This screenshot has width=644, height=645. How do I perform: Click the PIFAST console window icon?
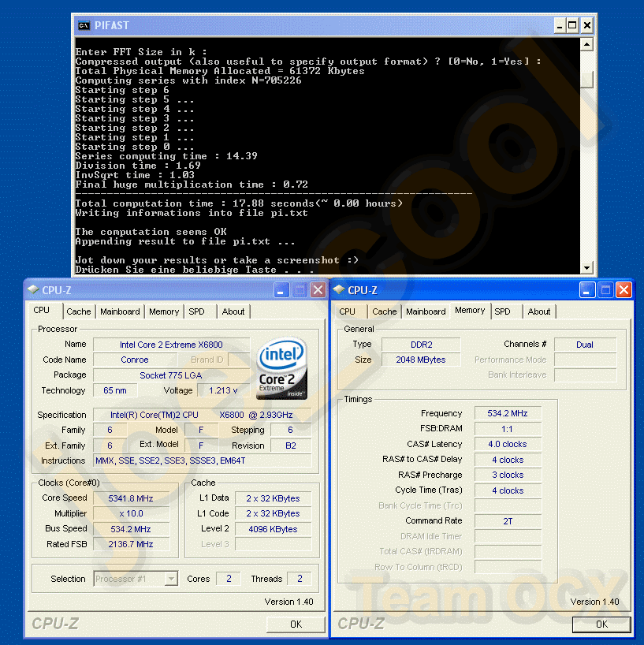click(84, 25)
